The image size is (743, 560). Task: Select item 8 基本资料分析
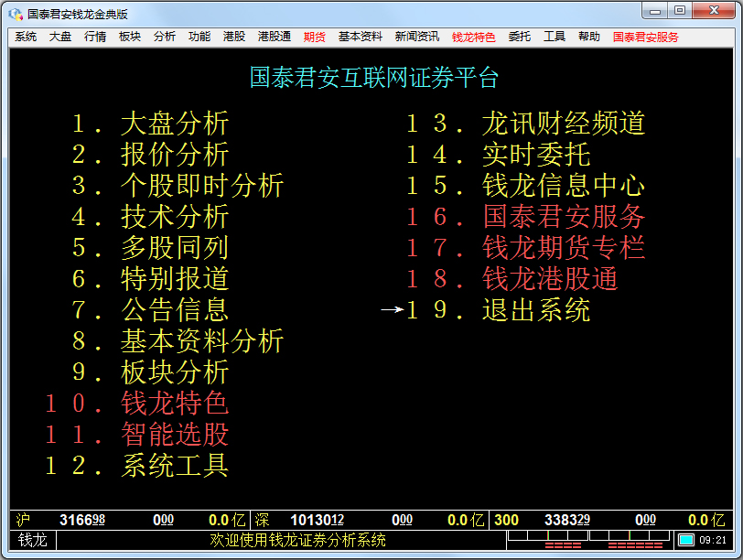(178, 340)
